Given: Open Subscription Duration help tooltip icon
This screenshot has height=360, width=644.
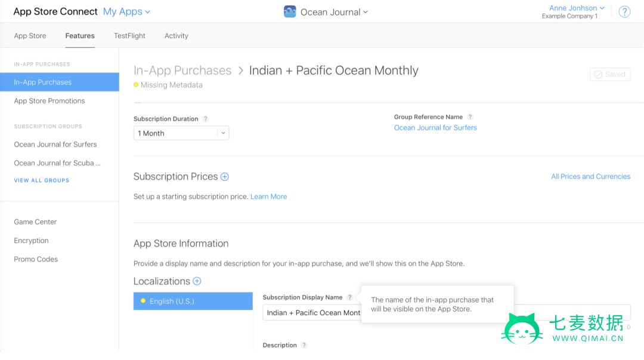Looking at the screenshot, I should point(205,118).
